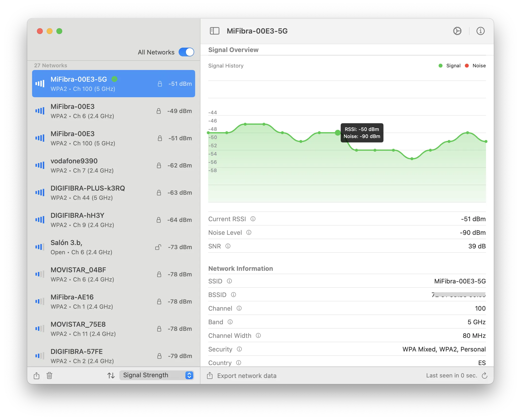Click the trash icon to clear networks
Viewport: 521px width, 420px height.
49,376
